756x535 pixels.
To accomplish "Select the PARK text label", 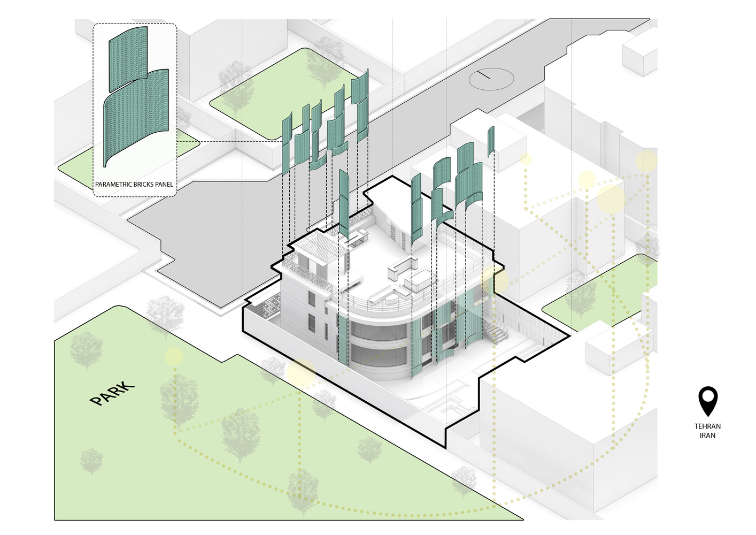I will (112, 394).
